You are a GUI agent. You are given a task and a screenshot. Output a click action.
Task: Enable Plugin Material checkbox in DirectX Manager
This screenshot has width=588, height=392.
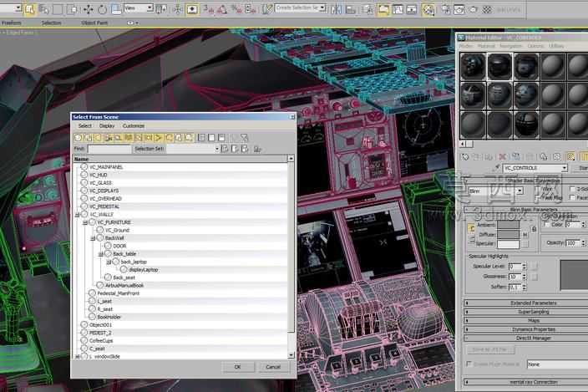point(469,364)
